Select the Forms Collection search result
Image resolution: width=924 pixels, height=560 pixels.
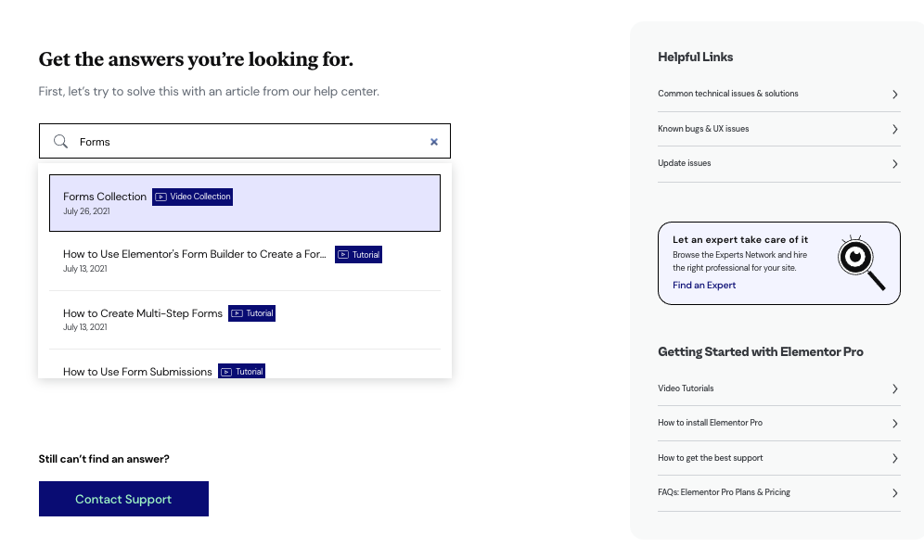point(245,202)
